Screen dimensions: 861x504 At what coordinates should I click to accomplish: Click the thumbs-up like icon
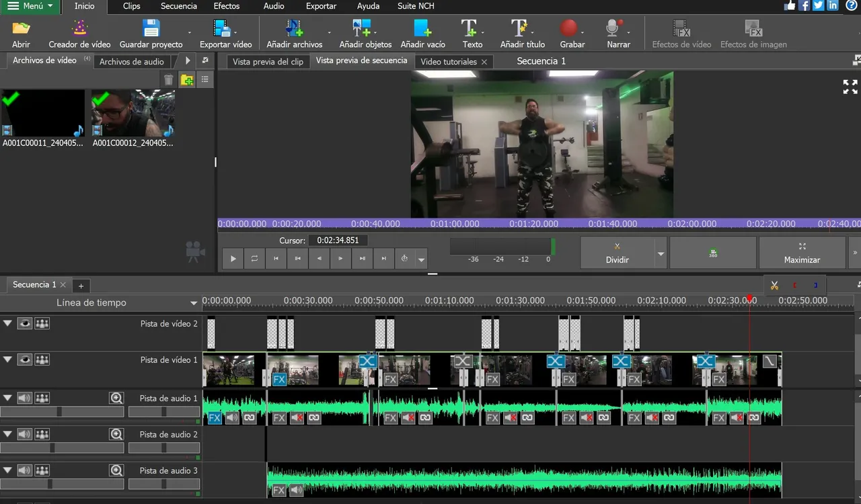(x=790, y=5)
